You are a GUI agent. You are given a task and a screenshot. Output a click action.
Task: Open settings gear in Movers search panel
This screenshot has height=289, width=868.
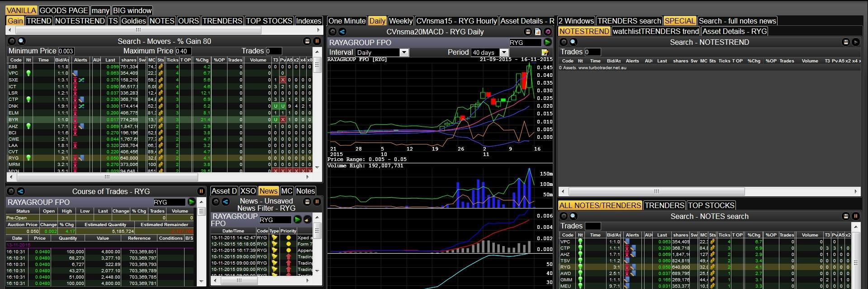(x=12, y=41)
